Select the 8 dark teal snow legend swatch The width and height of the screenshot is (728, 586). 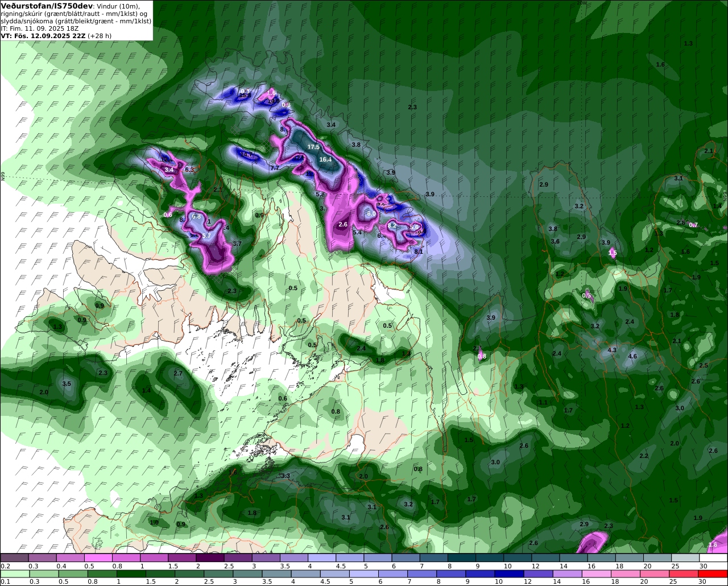pyautogui.click(x=462, y=558)
